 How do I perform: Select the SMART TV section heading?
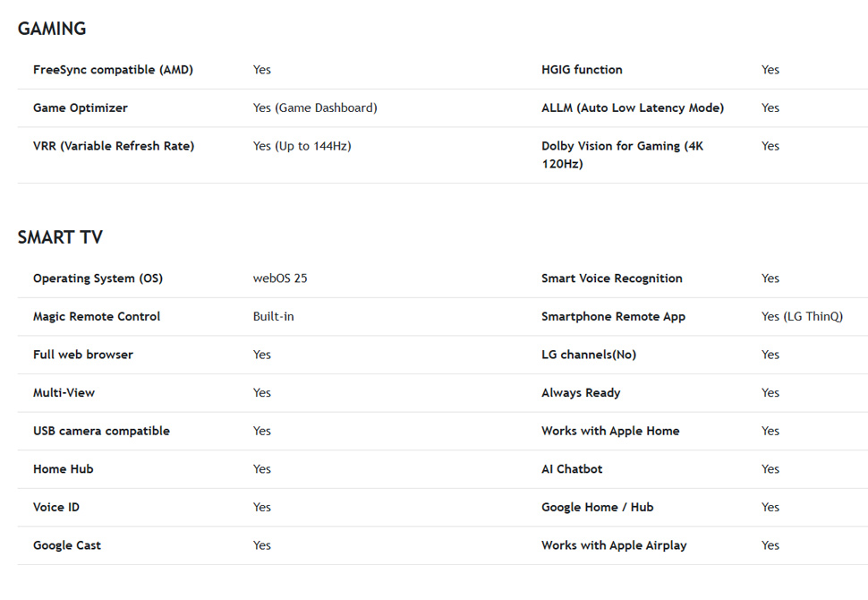point(60,237)
